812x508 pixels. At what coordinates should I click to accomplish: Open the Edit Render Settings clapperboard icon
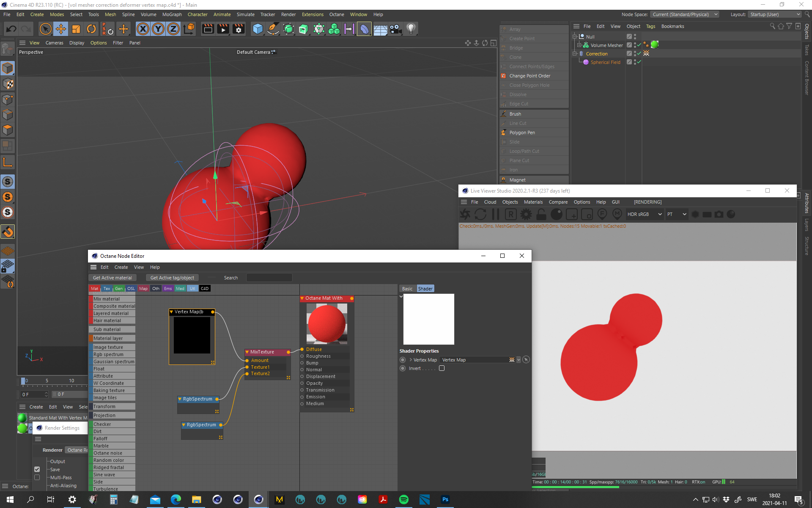point(239,29)
